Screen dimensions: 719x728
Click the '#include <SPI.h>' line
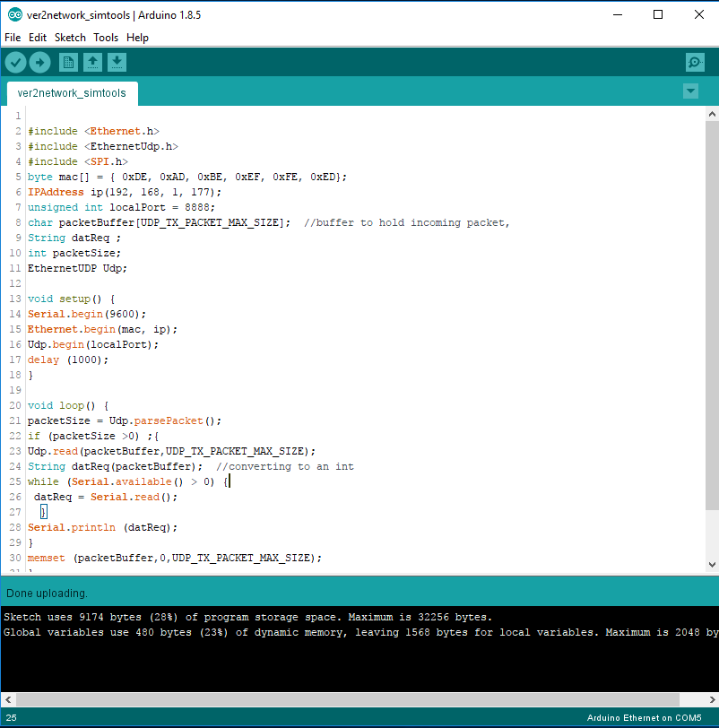77,161
